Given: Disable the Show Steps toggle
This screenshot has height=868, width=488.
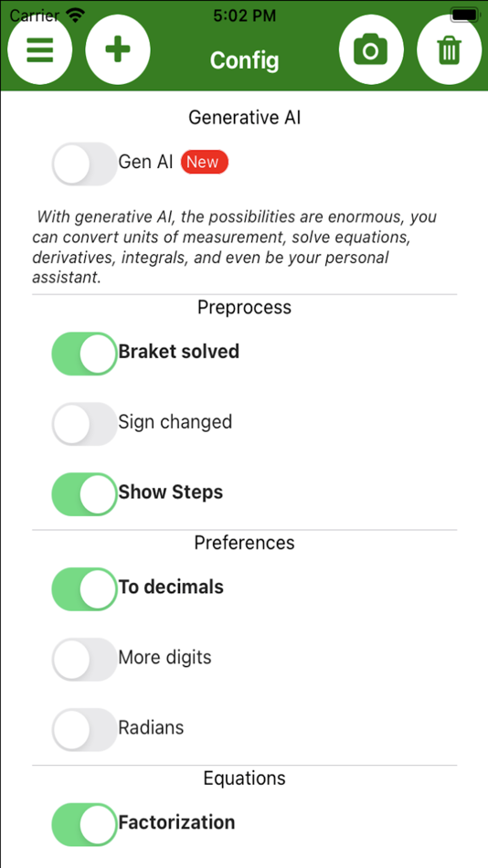Looking at the screenshot, I should pos(85,494).
